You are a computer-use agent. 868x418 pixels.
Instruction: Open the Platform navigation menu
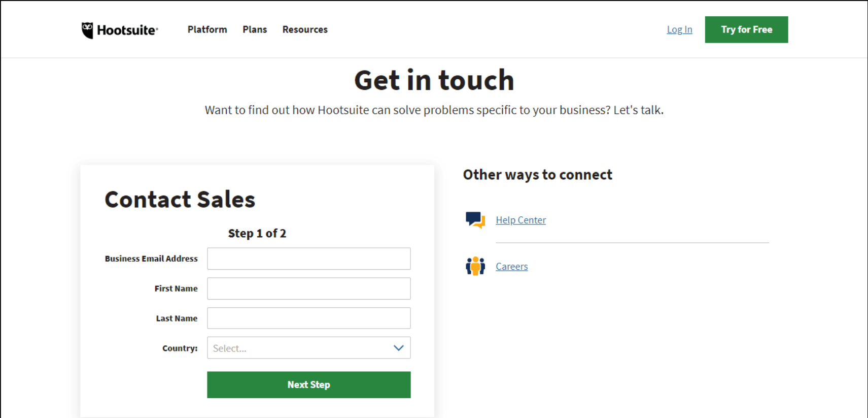[x=207, y=29]
